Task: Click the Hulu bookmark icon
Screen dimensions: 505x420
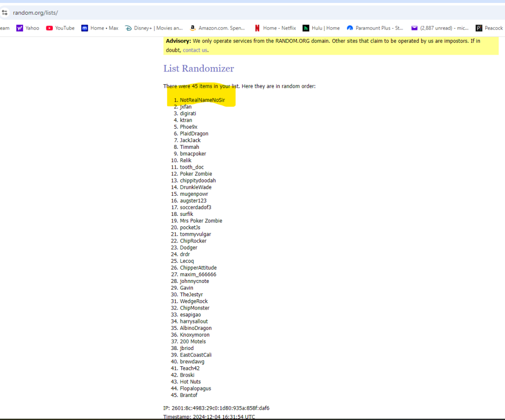Action: (306, 28)
